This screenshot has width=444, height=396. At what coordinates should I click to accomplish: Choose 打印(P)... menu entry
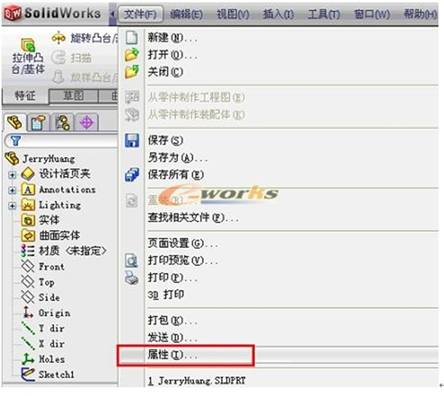click(x=173, y=277)
